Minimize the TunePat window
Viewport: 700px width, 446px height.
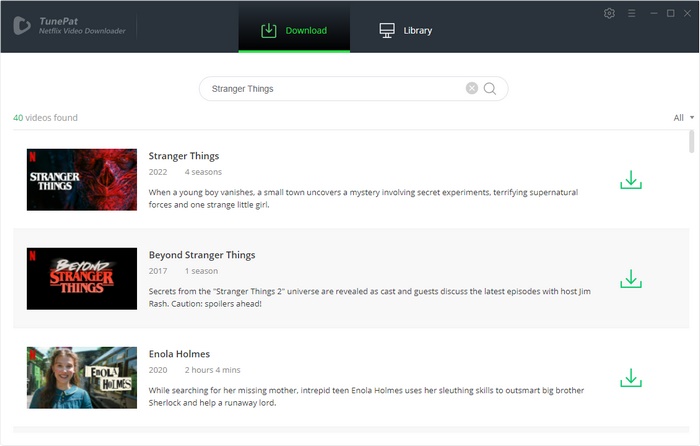tap(654, 13)
